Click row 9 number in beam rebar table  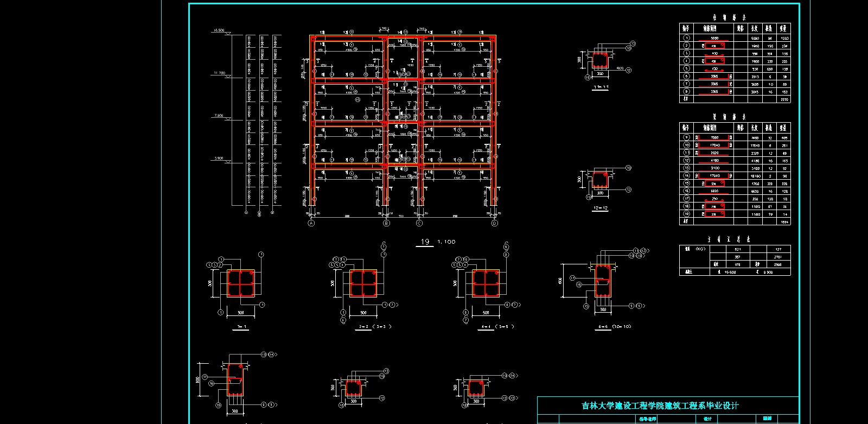686,138
